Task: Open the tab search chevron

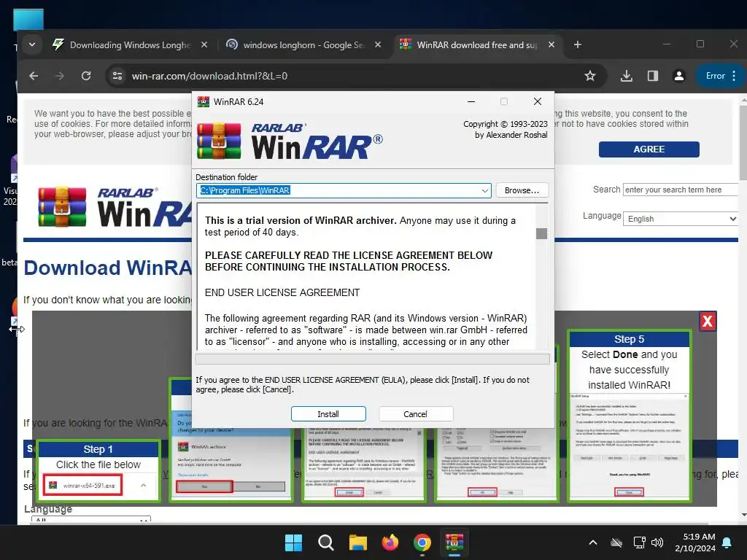Action: (32, 44)
